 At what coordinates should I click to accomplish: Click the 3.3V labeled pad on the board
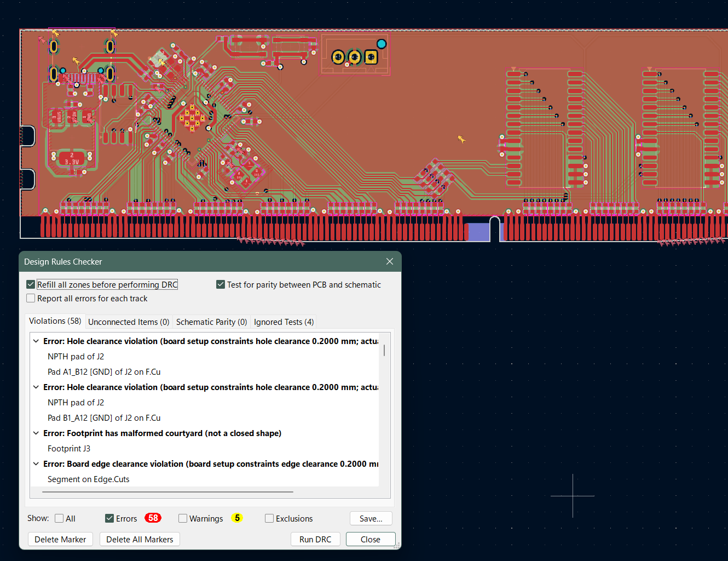click(72, 159)
